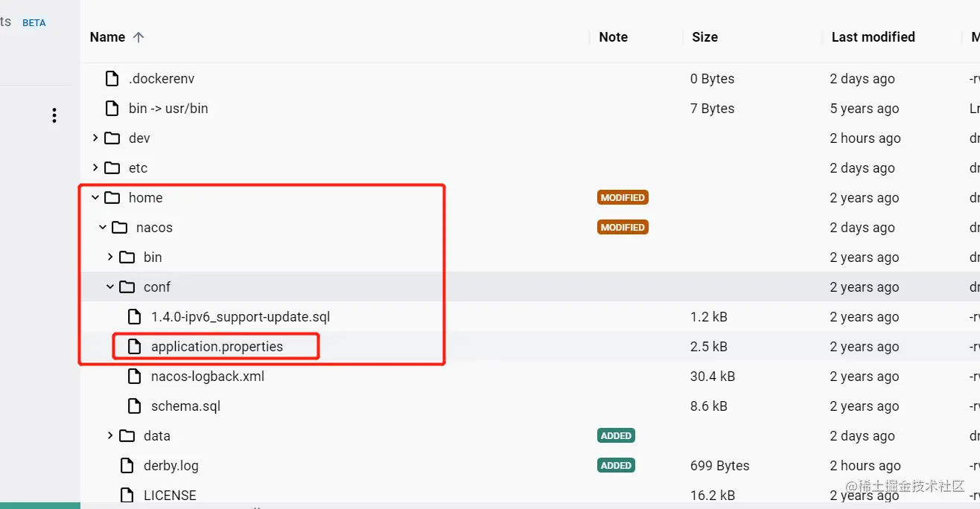980x509 pixels.
Task: Click the schema.sql file icon
Action: point(134,406)
